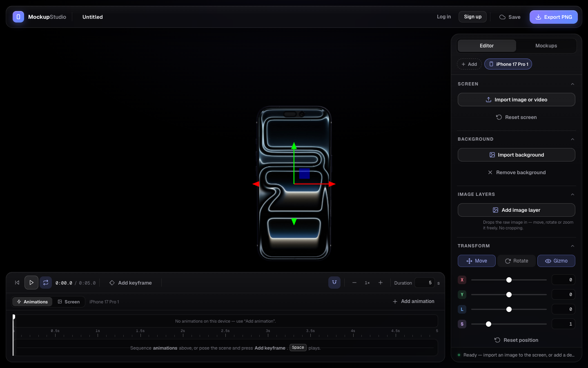Click the red left arrow gizmo handle
The width and height of the screenshot is (588, 368).
click(256, 184)
